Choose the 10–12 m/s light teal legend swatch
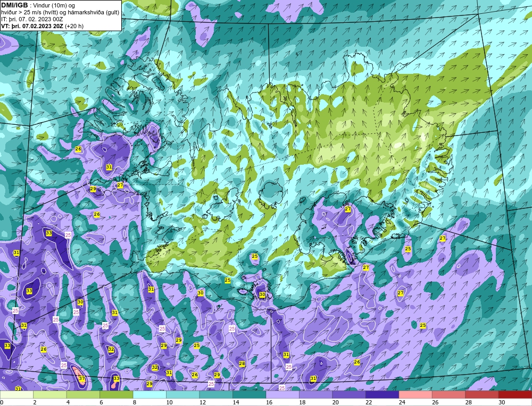Screen dimensions: 532x406 click(x=183, y=395)
